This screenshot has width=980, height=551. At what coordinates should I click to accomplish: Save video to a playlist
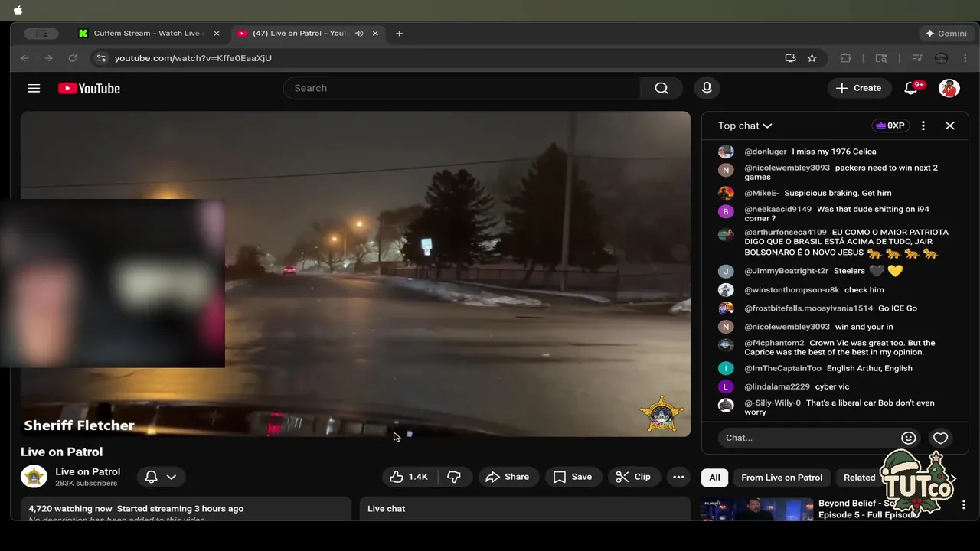[x=573, y=477]
